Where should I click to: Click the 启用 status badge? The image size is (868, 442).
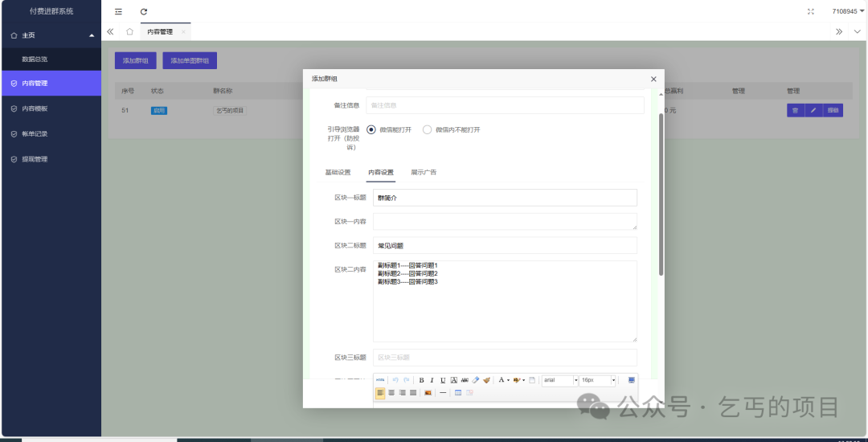coord(159,111)
